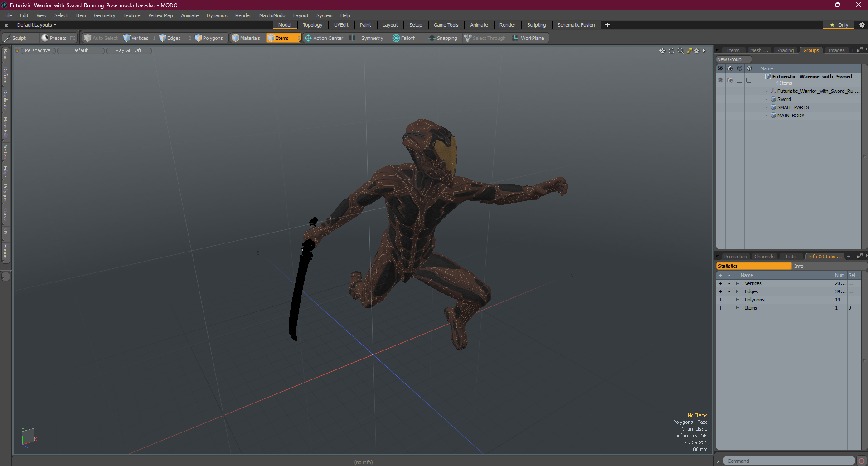Click in the Command input field
The image size is (868, 466).
coord(789,461)
